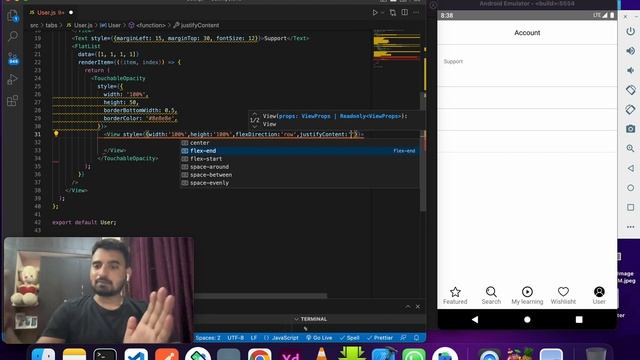Choose the space-between suggestion
The image size is (640, 360).
coord(299,175)
